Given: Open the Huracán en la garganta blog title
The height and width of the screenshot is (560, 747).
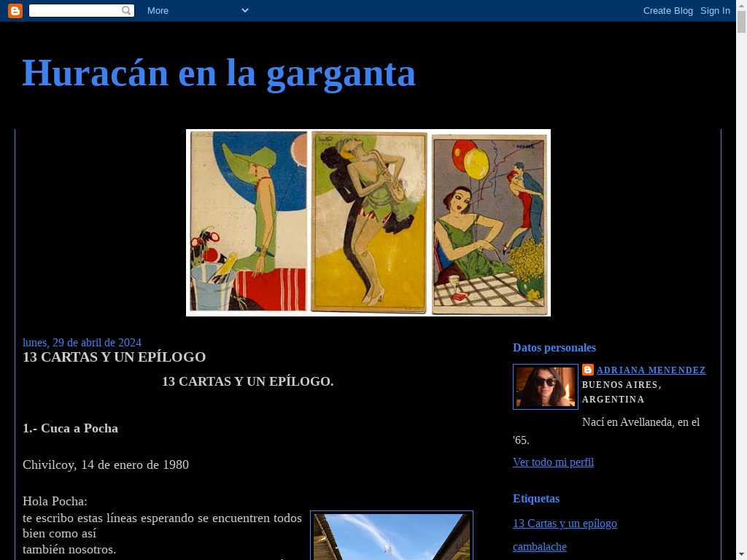Looking at the screenshot, I should coord(219,73).
